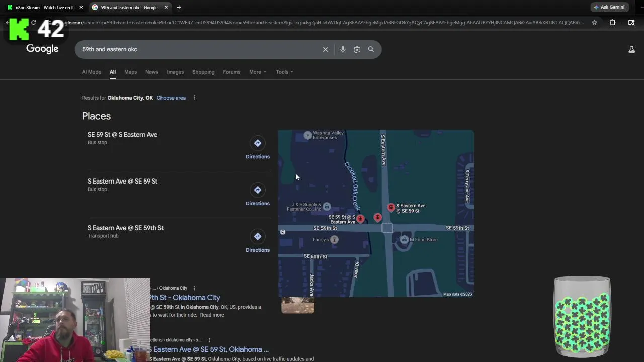The height and width of the screenshot is (362, 644).
Task: Click the SE 60th St label on map
Action: pos(315,256)
